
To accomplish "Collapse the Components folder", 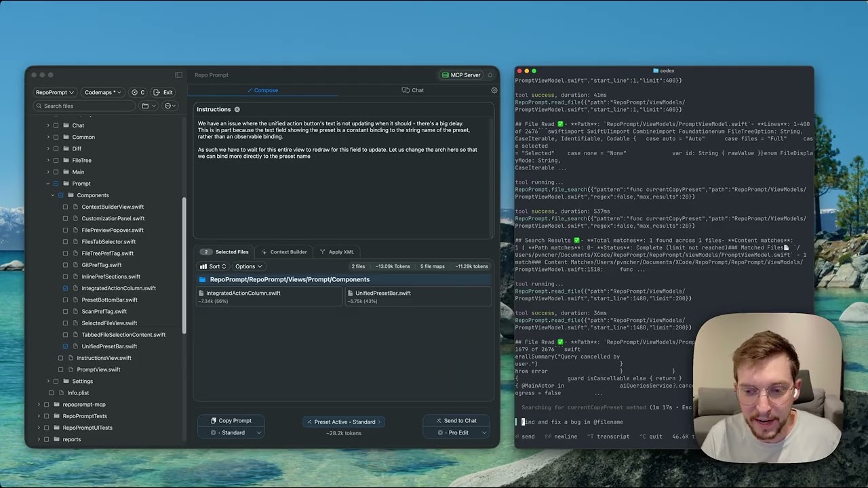I will click(x=53, y=195).
